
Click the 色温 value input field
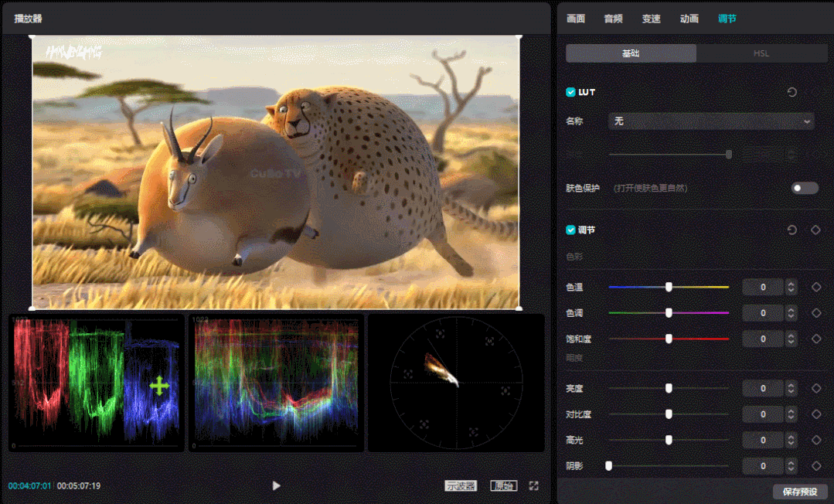tap(763, 288)
